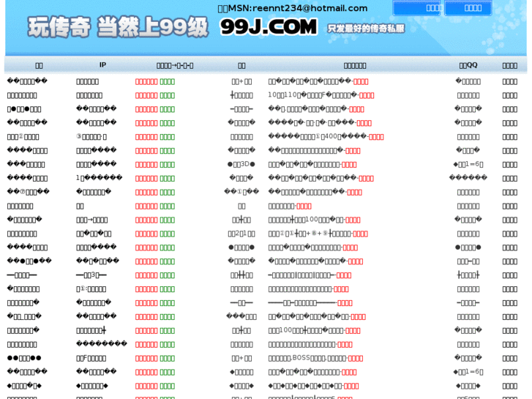Click the banner headline ending with 99级

click(117, 27)
